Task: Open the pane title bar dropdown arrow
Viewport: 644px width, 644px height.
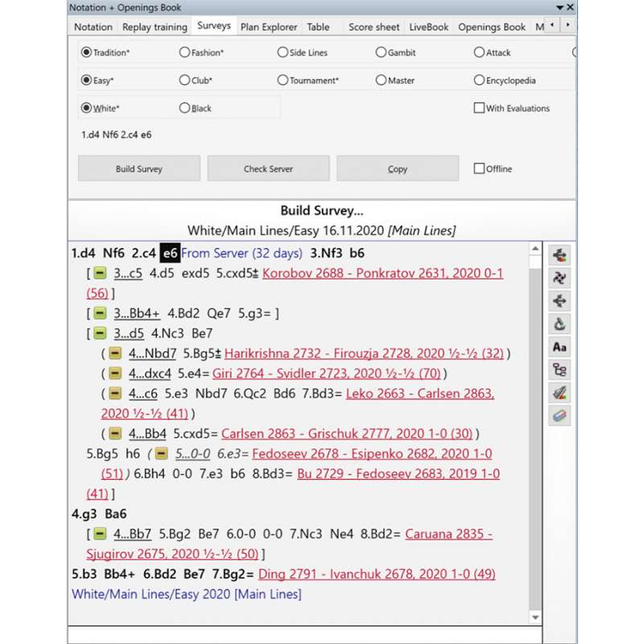Action: coord(559,8)
